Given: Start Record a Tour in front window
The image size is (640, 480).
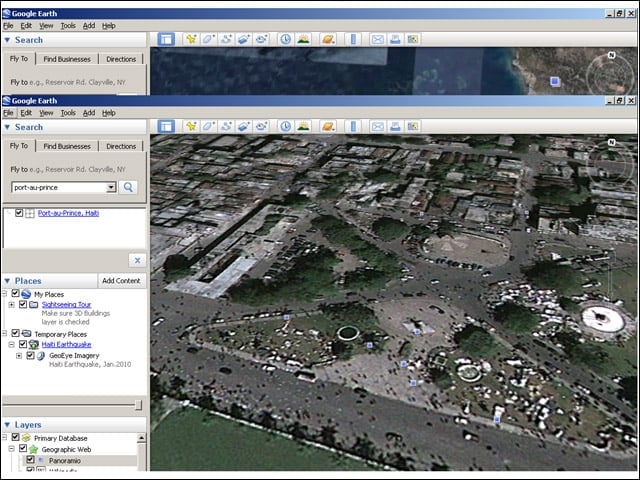Looking at the screenshot, I should click(261, 127).
